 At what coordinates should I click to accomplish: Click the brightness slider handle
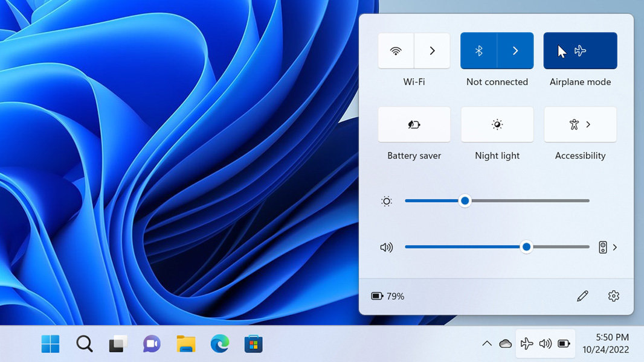(465, 201)
